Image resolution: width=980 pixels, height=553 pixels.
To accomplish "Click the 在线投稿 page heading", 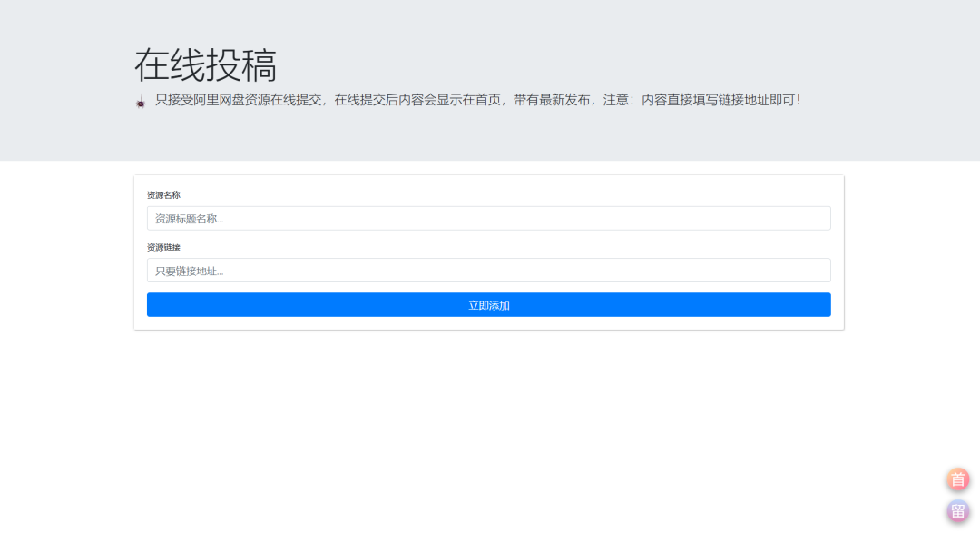I will 207,64.
